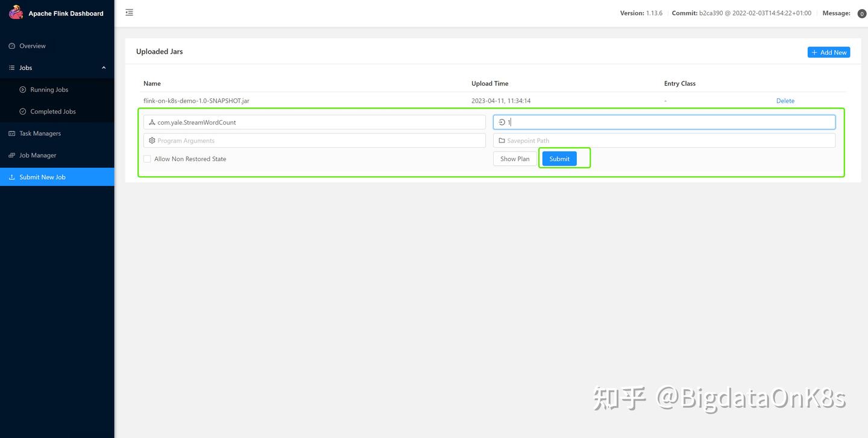The width and height of the screenshot is (868, 438).
Task: Select Submit New Job in sidebar
Action: pos(42,177)
